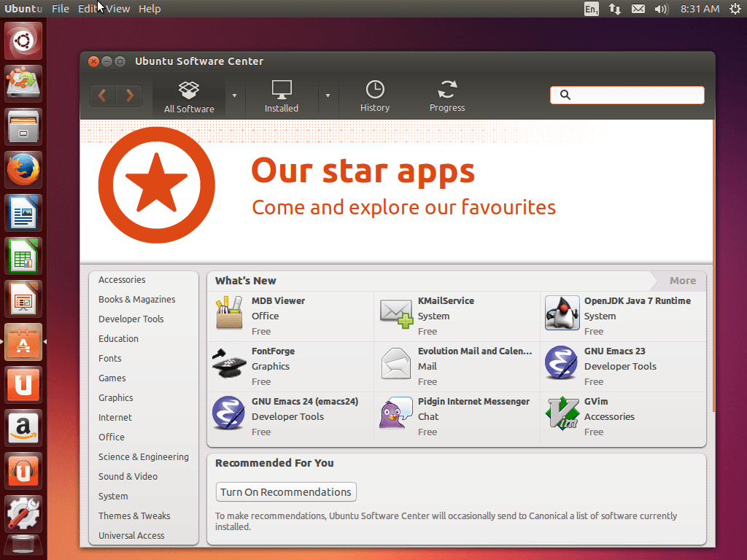Open the session power gear menu
This screenshot has height=560, width=747.
[x=735, y=9]
